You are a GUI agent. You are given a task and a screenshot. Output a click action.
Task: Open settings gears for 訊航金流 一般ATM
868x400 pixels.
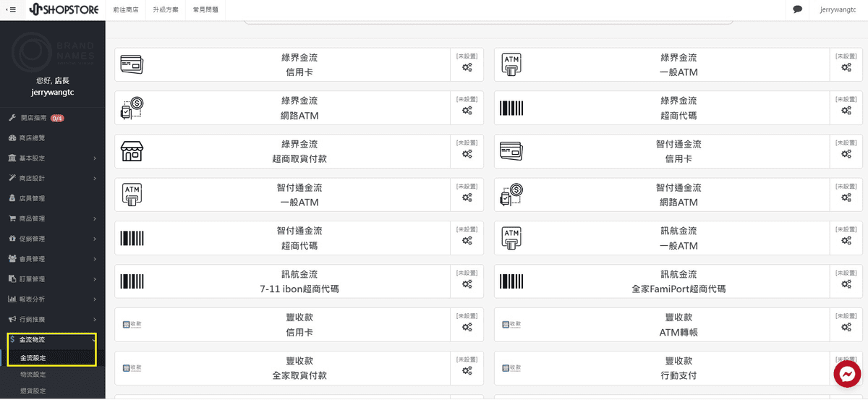[846, 241]
